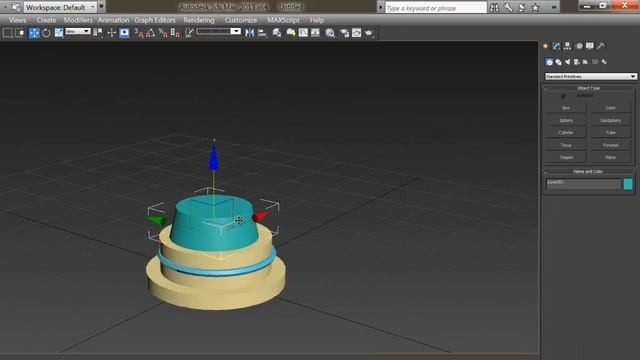The width and height of the screenshot is (640, 360).
Task: Collapse the Object Type rollout
Action: pos(589,88)
